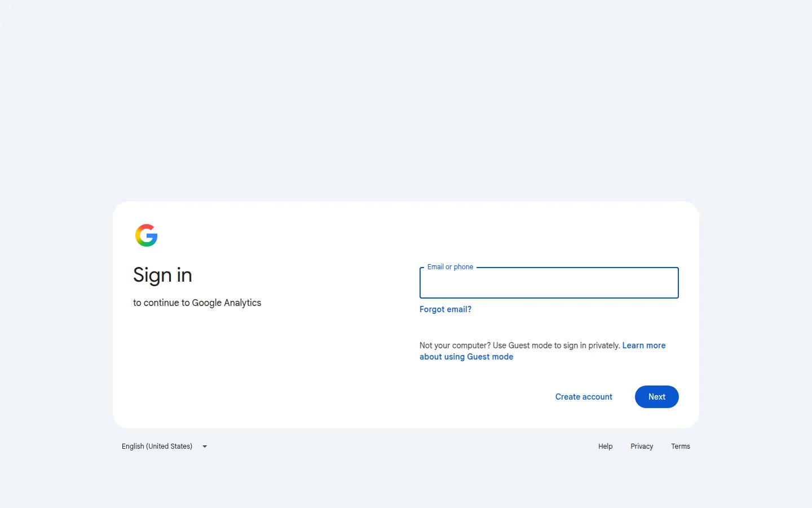
Task: Click the blue Next button
Action: tap(656, 397)
